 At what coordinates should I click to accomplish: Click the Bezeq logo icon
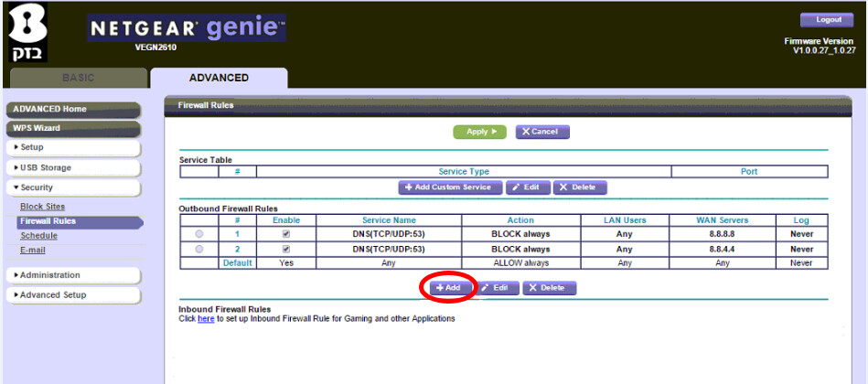point(27,35)
